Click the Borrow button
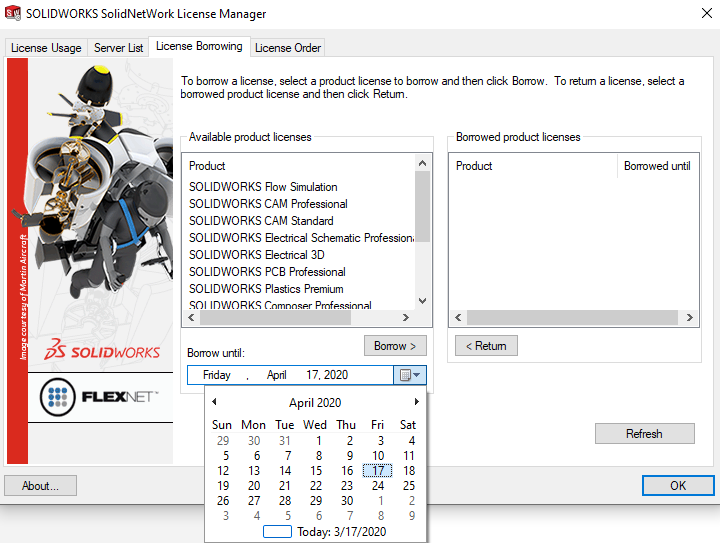This screenshot has width=720, height=543. pyautogui.click(x=395, y=346)
